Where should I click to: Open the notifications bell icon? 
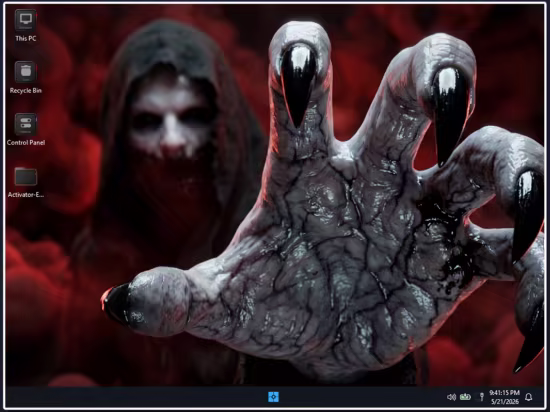(x=528, y=397)
